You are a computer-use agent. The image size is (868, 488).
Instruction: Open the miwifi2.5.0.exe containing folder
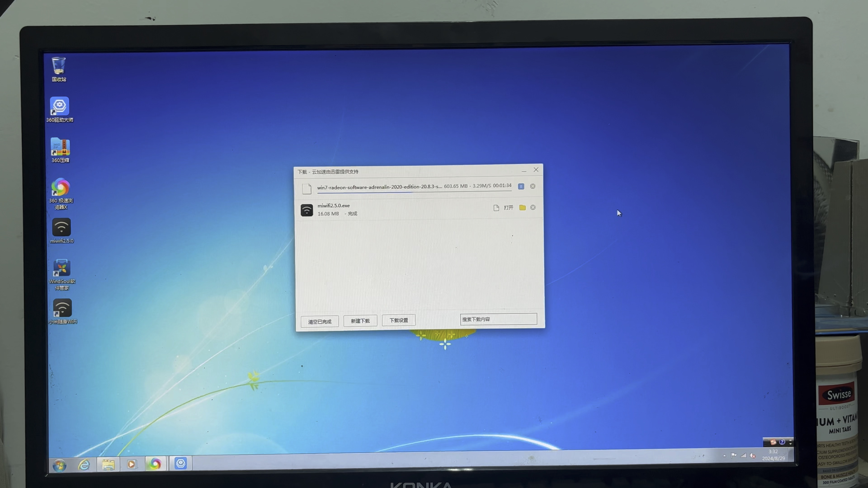coord(522,207)
